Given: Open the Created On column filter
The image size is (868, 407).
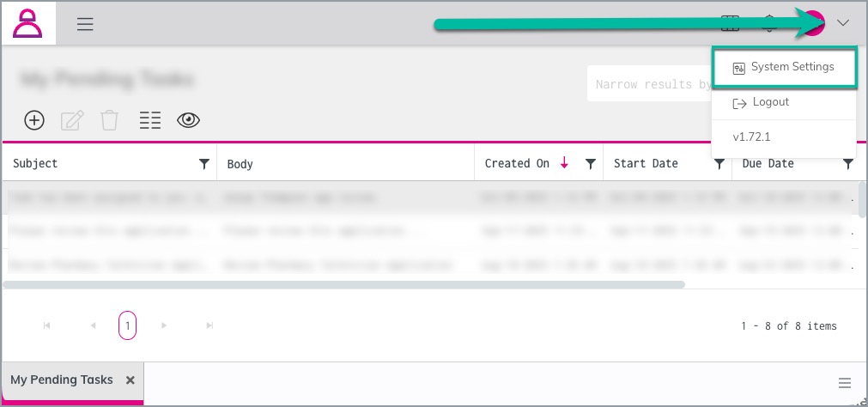Looking at the screenshot, I should [x=591, y=164].
